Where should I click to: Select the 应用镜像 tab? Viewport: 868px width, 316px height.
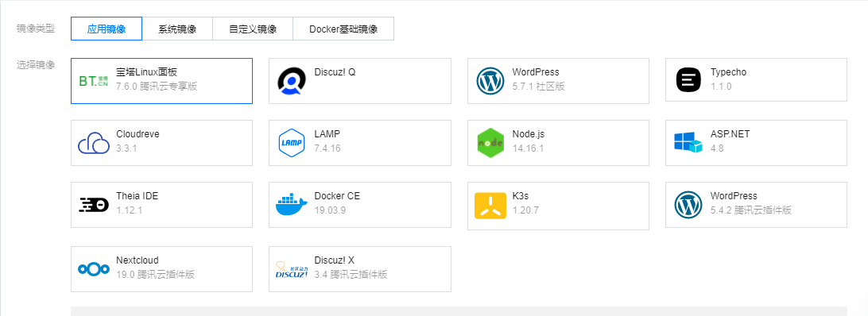[x=107, y=29]
